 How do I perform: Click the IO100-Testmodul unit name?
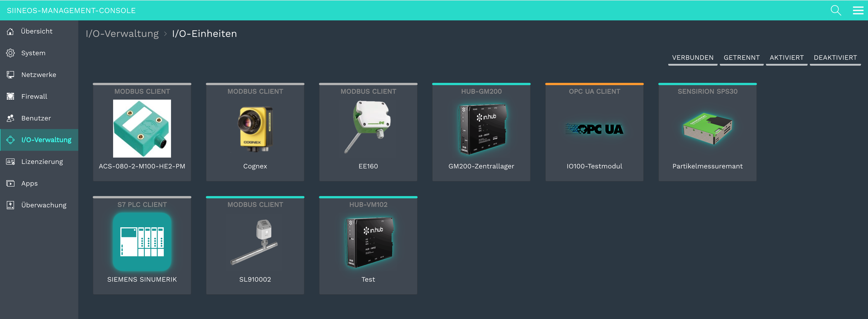point(595,166)
